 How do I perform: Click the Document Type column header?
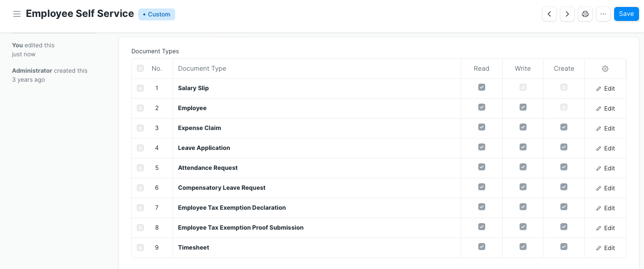tap(202, 69)
